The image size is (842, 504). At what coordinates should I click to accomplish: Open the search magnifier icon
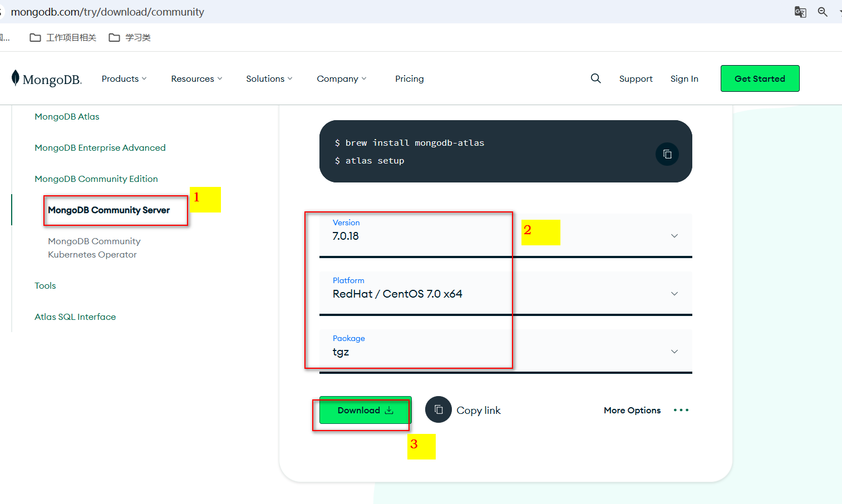coord(595,78)
